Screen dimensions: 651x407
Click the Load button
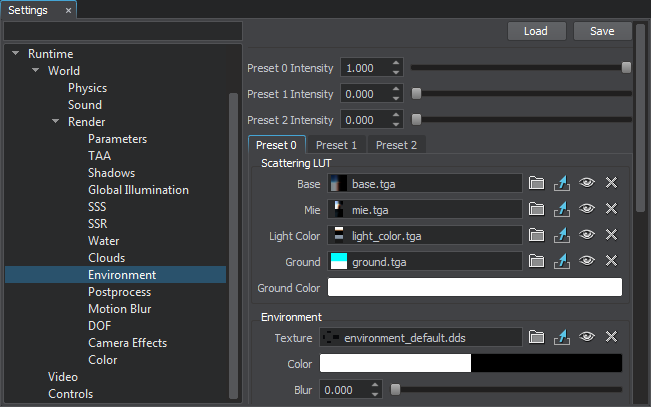coord(536,31)
